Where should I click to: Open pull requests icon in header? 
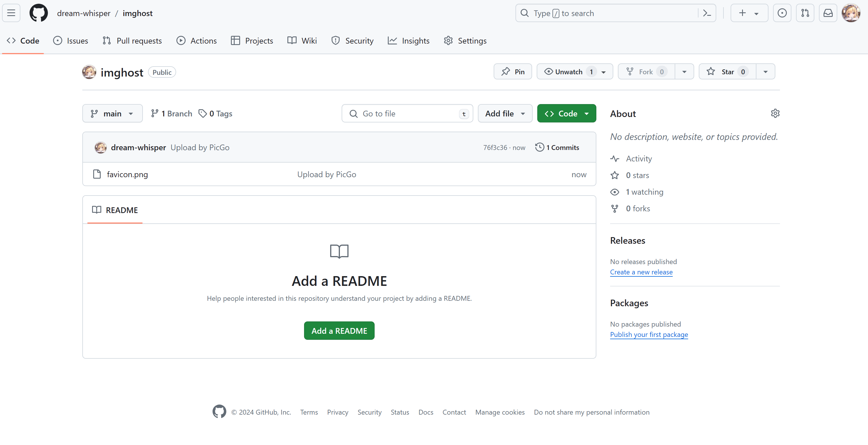coord(805,13)
